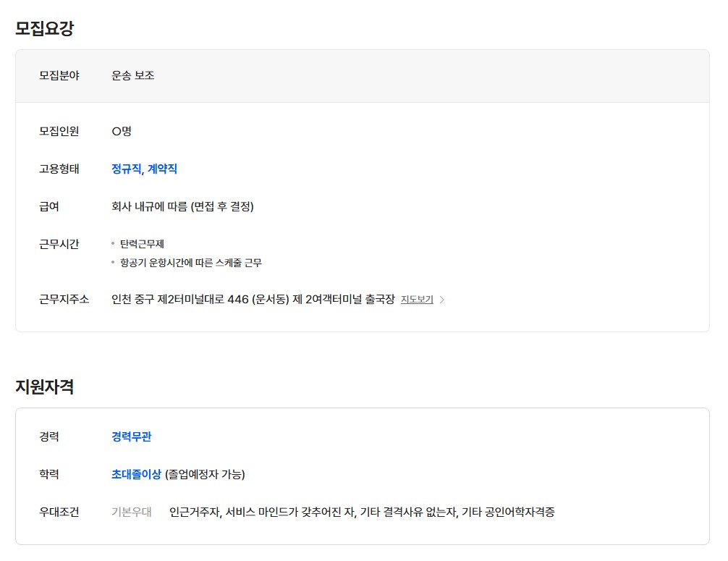Click the O명 recruitment count value
Screen dimensions: 728x561
point(121,132)
